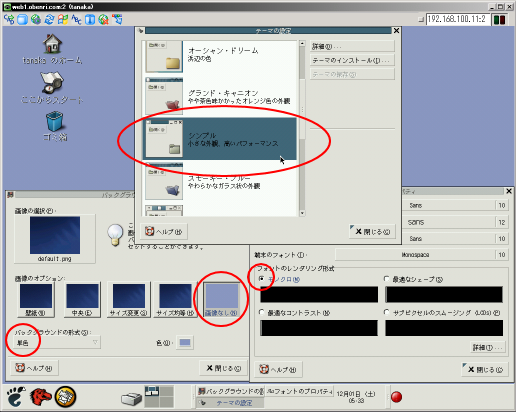Choose the Centered (中央) picture option

coord(82,299)
